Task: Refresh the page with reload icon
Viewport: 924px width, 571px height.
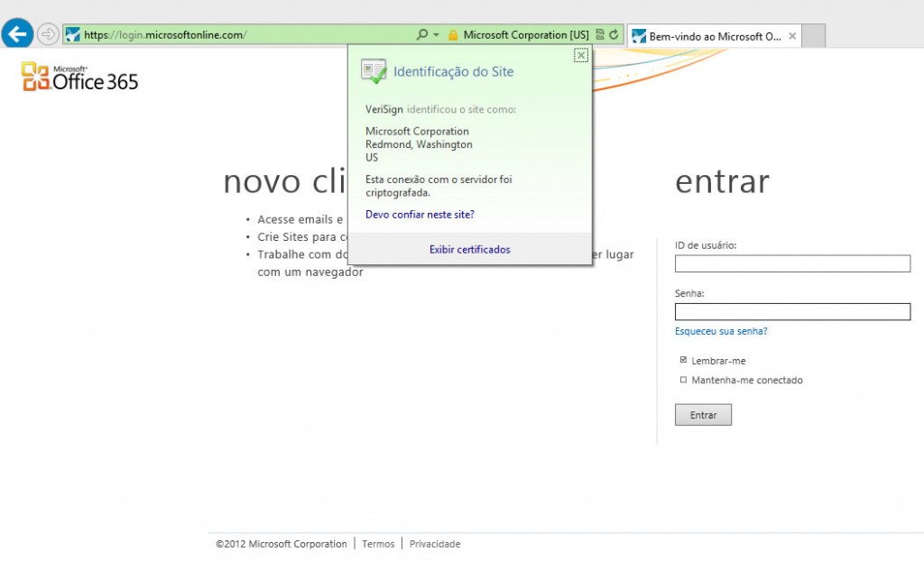Action: pos(614,35)
